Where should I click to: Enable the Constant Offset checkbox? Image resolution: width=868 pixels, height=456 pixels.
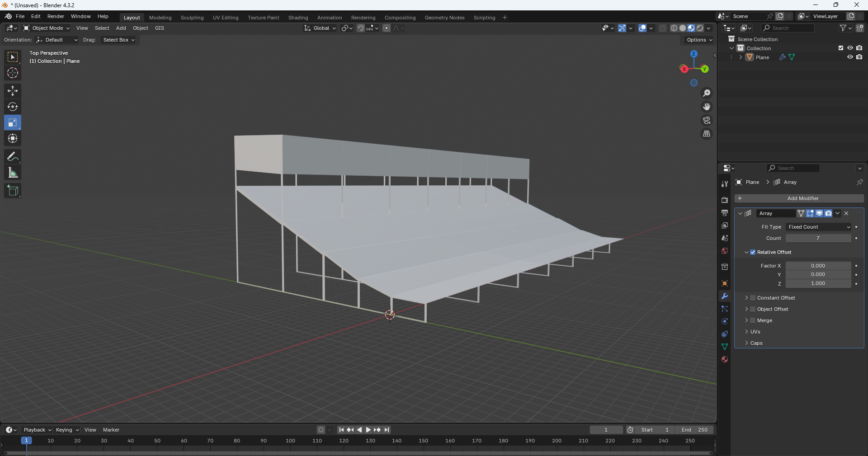click(x=753, y=298)
